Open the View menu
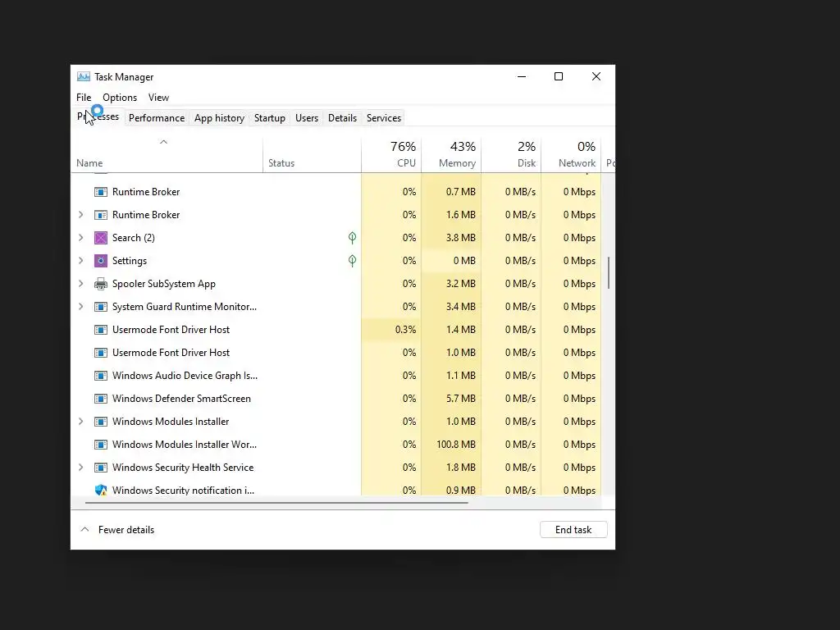 pos(158,98)
